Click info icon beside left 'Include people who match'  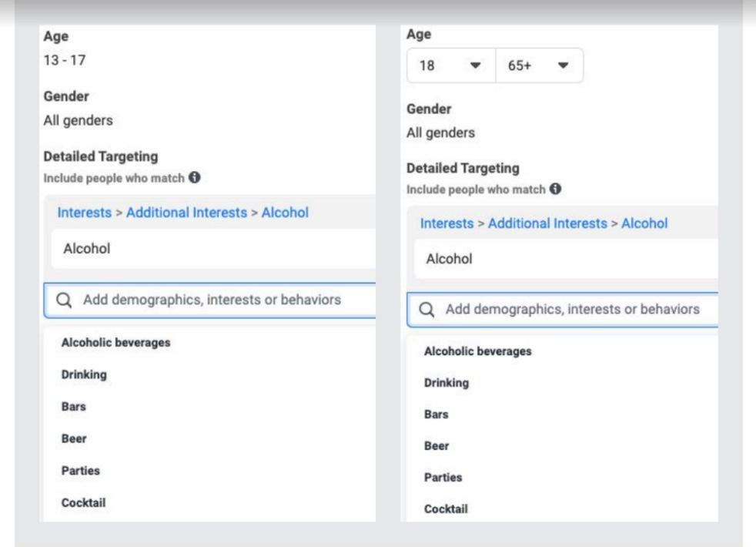click(195, 178)
